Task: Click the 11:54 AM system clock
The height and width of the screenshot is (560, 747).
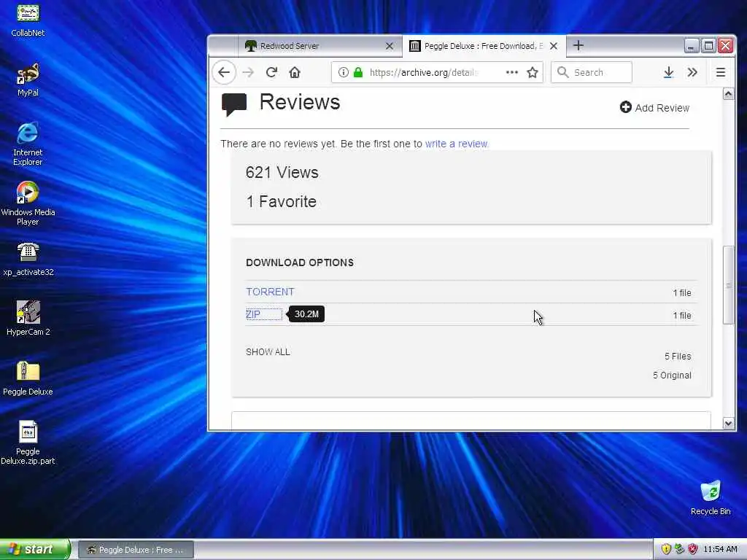Action: (x=720, y=549)
